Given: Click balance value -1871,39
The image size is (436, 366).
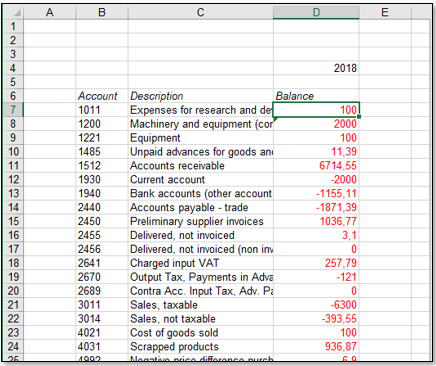Looking at the screenshot, I should [x=316, y=207].
